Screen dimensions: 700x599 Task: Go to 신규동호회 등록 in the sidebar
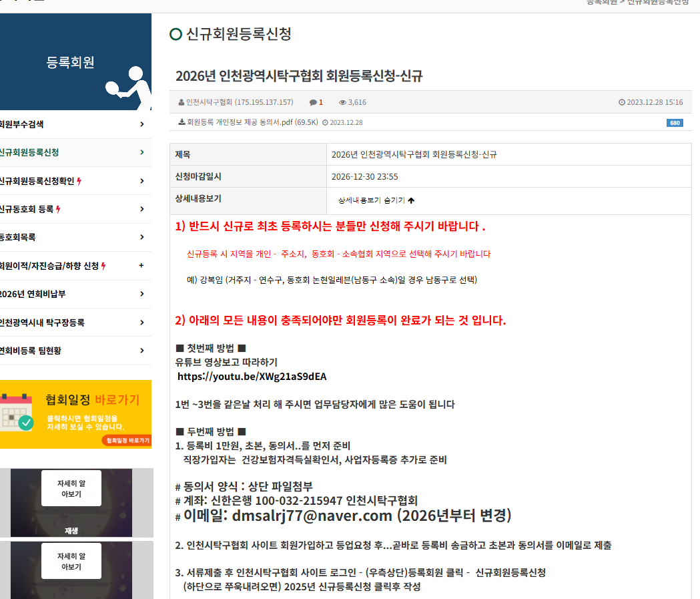coord(27,209)
